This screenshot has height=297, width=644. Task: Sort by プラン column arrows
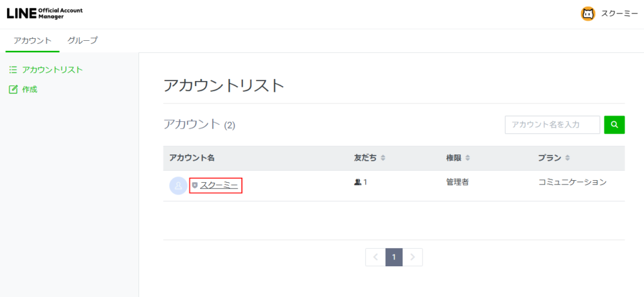pyautogui.click(x=568, y=158)
